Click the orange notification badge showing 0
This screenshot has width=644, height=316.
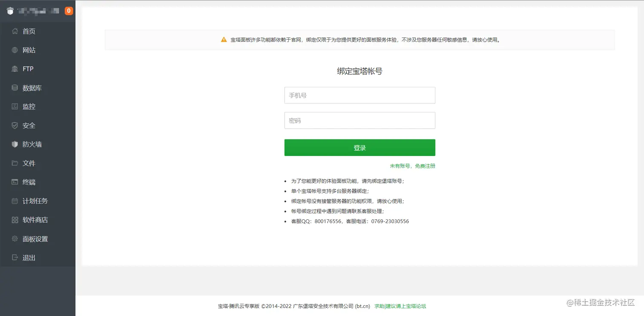69,11
